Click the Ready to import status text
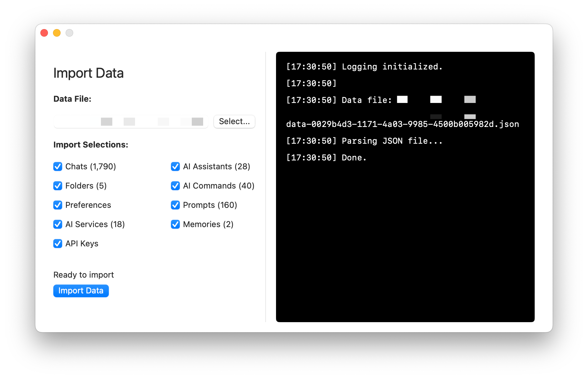 [x=83, y=274]
